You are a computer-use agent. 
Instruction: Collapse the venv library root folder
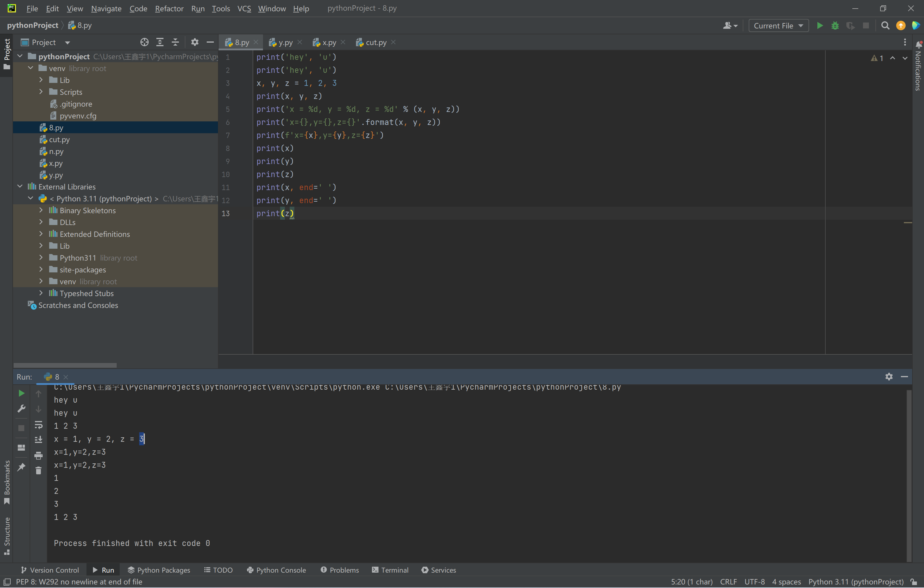click(x=31, y=68)
